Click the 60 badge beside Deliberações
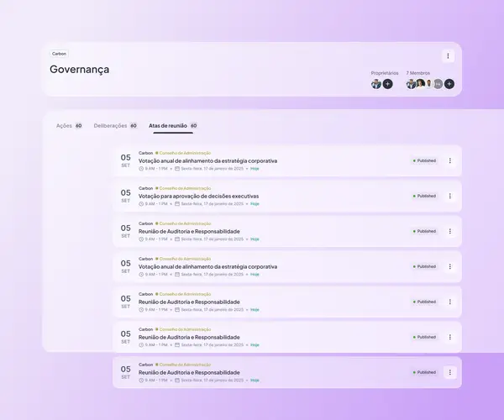 point(134,126)
